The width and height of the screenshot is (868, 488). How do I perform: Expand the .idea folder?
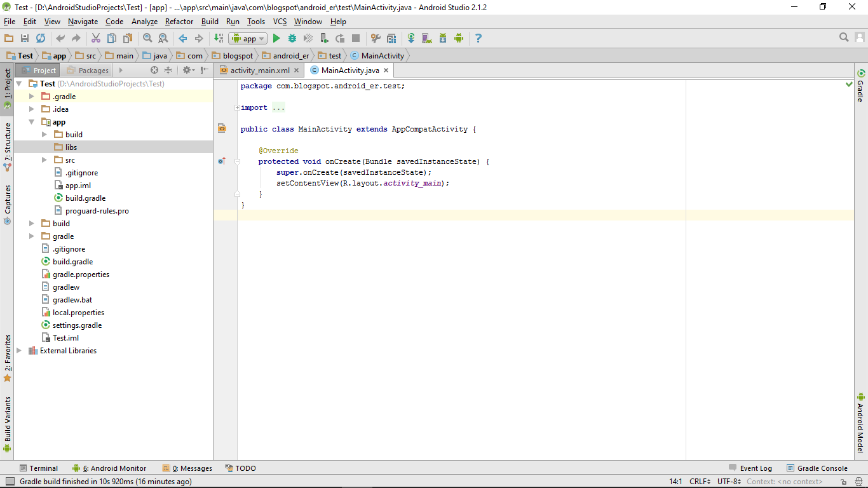tap(32, 109)
